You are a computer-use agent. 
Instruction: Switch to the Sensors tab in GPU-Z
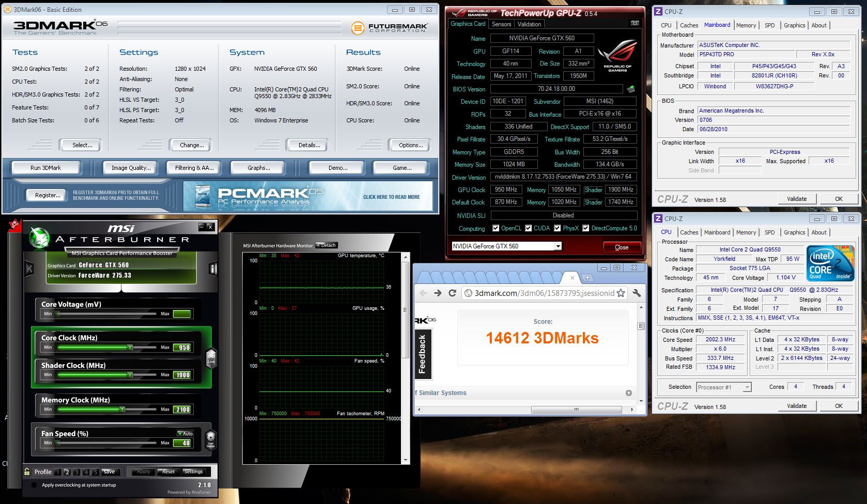[501, 24]
